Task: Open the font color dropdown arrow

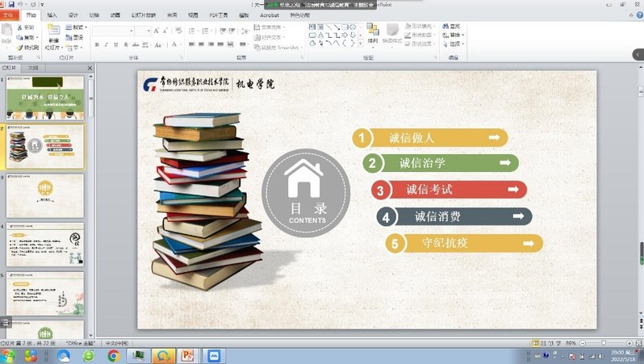Action: (x=181, y=44)
